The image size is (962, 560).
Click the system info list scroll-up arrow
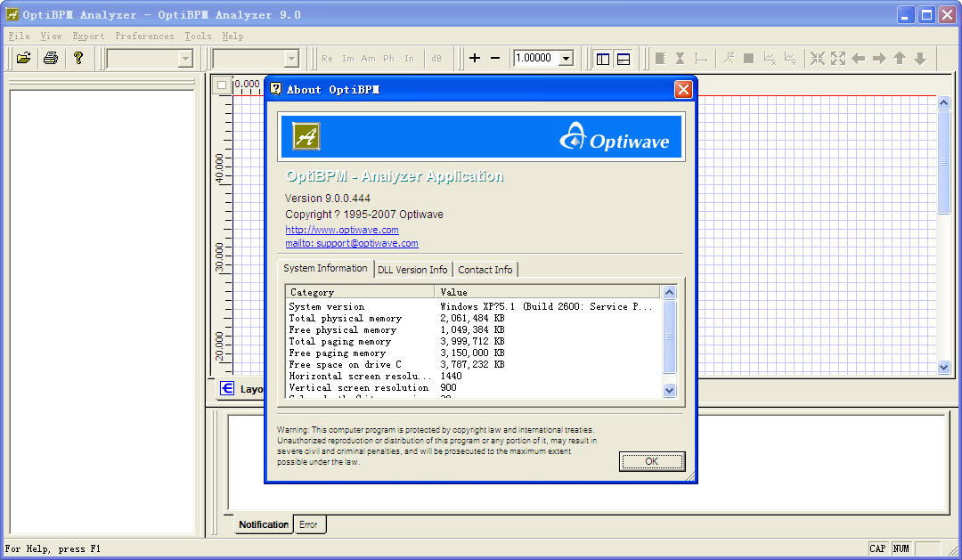[669, 292]
